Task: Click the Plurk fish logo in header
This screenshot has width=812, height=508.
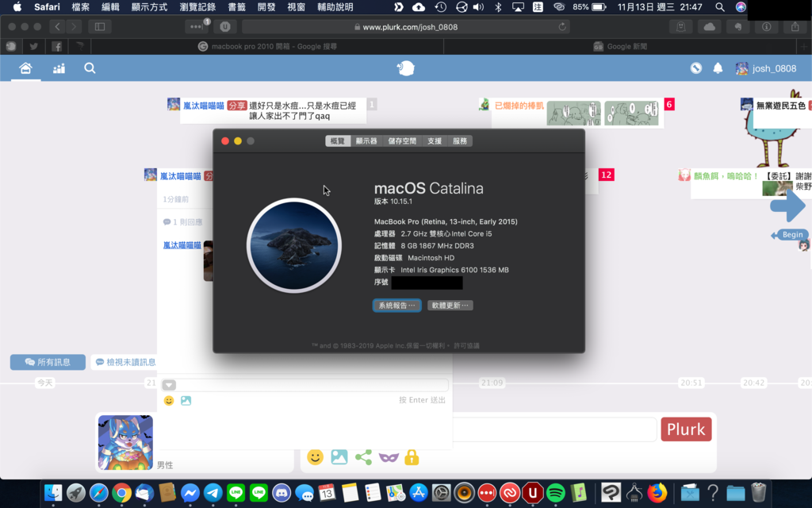Action: (x=405, y=68)
